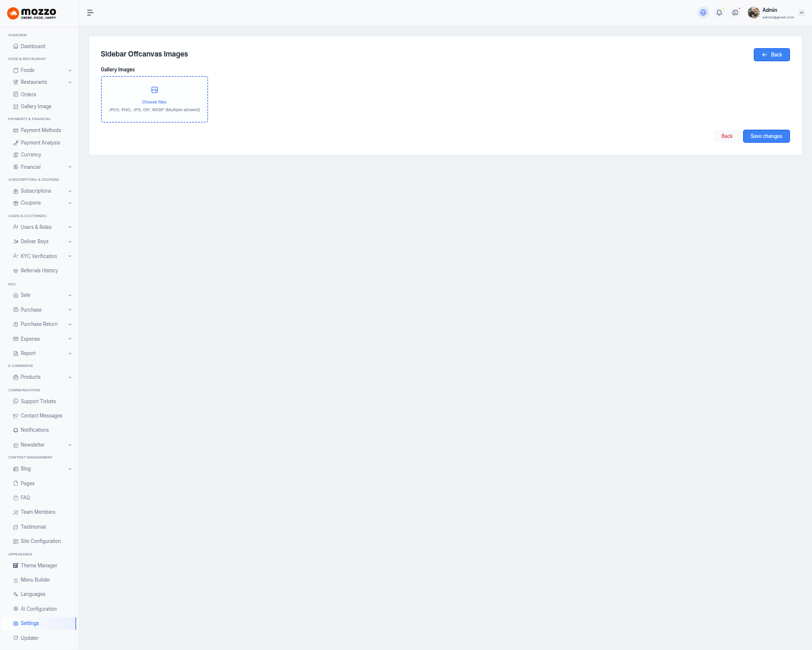Expand the Financial menu section
Viewport: 812px width, 650px height.
pos(70,167)
